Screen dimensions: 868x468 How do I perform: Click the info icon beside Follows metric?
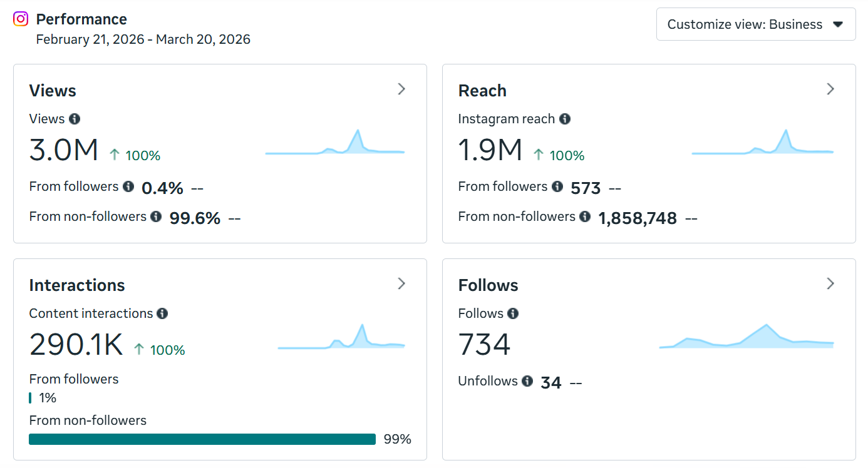513,313
